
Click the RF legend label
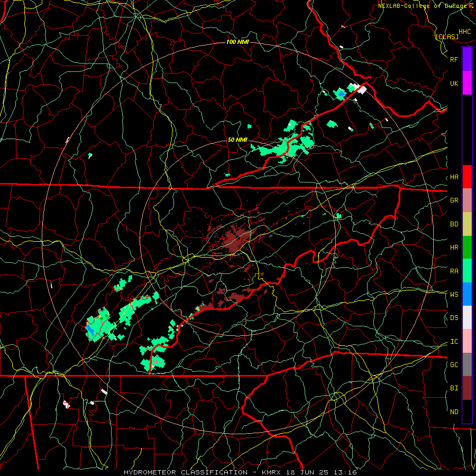pos(454,59)
